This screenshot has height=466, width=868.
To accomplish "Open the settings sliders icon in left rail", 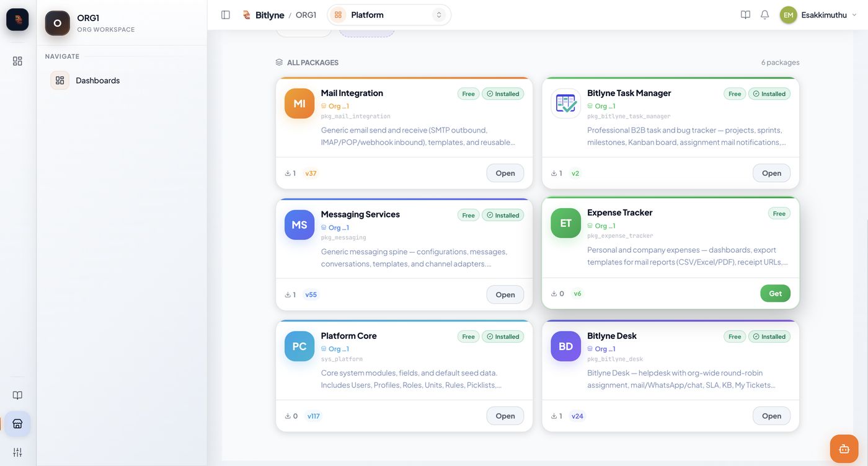I will pos(17,452).
